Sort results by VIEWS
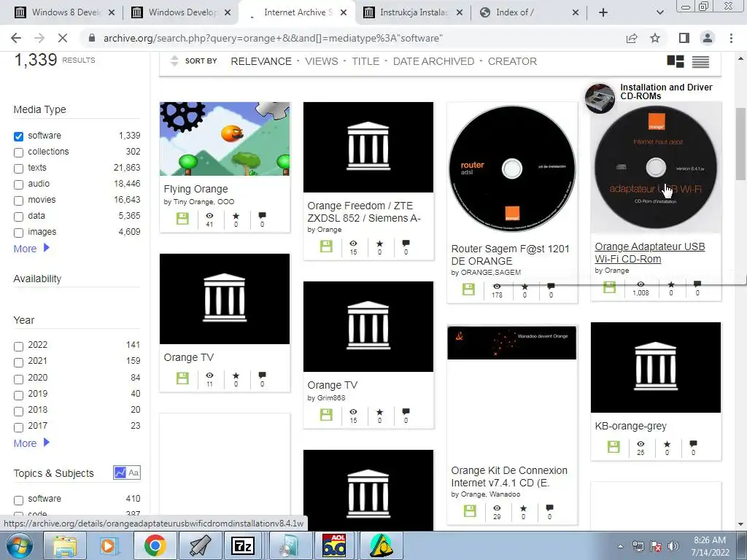 tap(322, 61)
